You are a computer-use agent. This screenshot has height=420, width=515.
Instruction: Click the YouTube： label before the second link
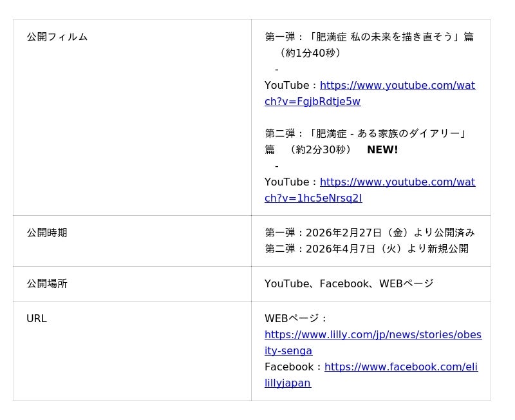point(291,182)
